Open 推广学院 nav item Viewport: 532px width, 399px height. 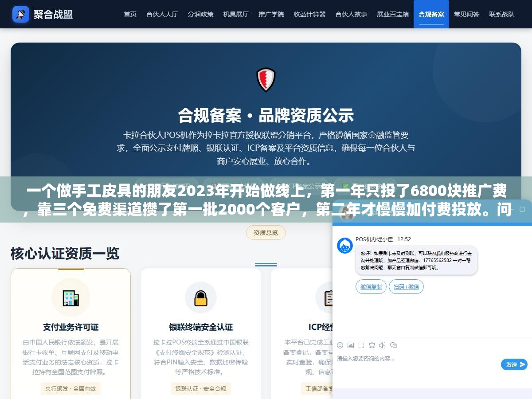tap(271, 14)
